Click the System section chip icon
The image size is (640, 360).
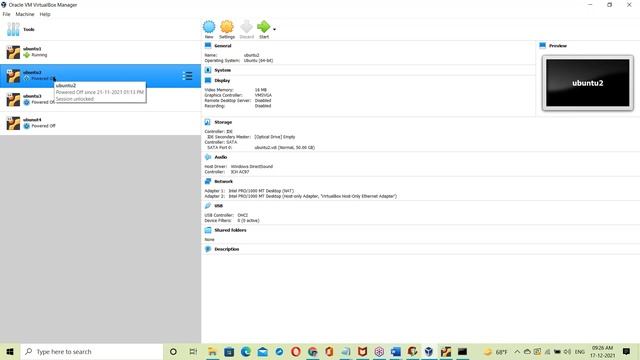[x=208, y=70]
